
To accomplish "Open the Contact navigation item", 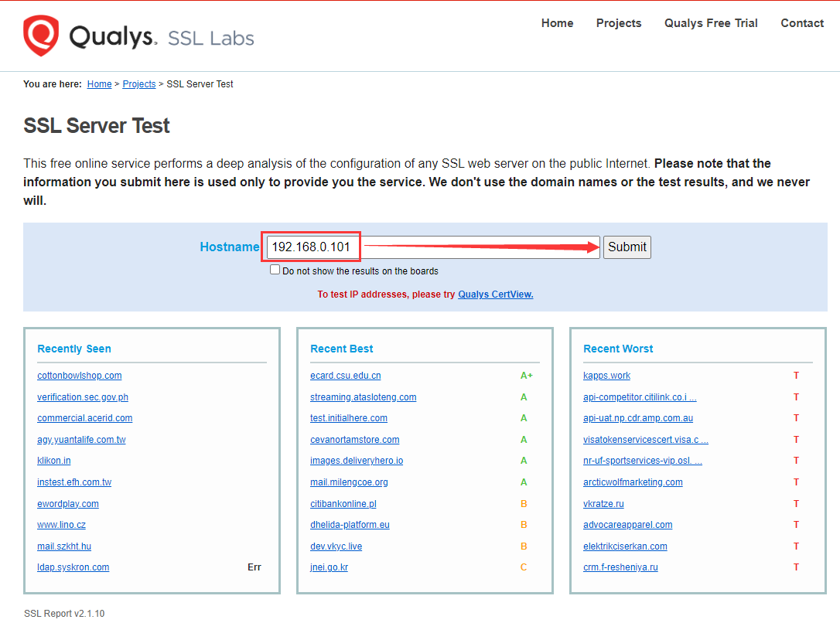I will [x=802, y=23].
